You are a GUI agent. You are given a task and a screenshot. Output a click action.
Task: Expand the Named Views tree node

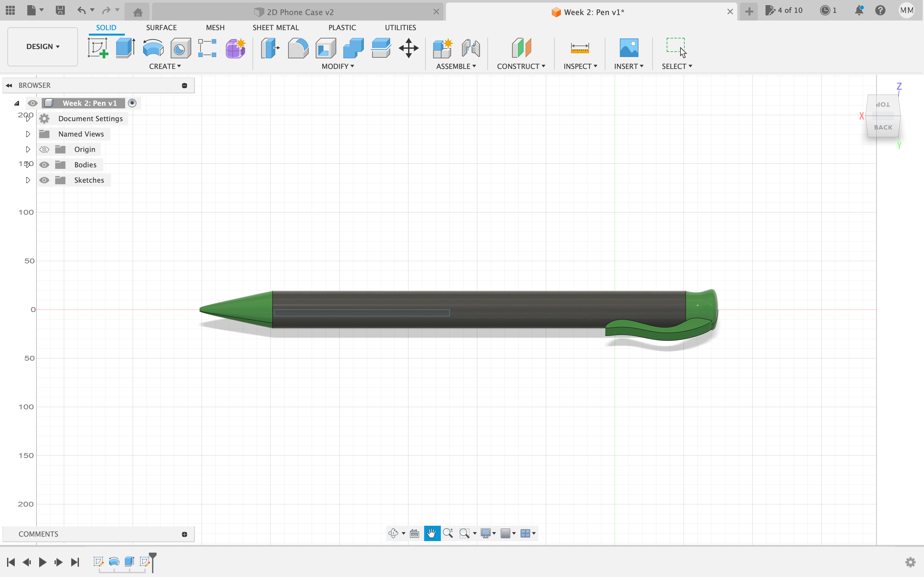click(28, 134)
